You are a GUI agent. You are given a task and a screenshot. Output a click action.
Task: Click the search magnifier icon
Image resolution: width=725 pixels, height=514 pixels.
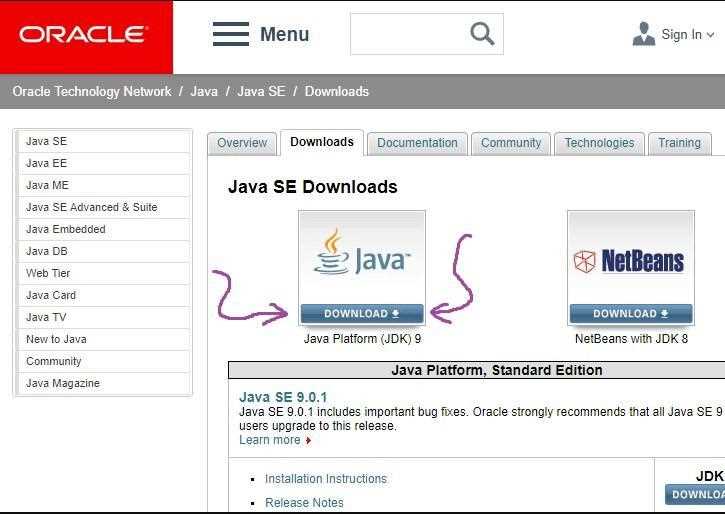482,34
